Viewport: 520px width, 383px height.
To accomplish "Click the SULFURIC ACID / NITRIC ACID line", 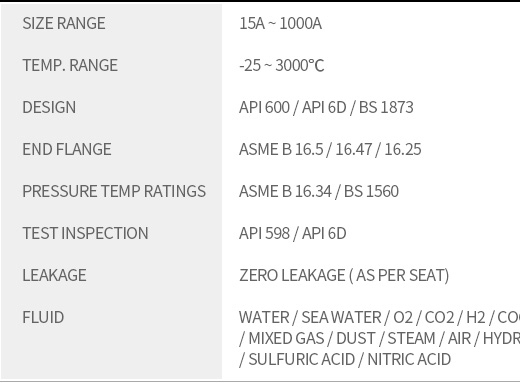I will (x=345, y=359).
